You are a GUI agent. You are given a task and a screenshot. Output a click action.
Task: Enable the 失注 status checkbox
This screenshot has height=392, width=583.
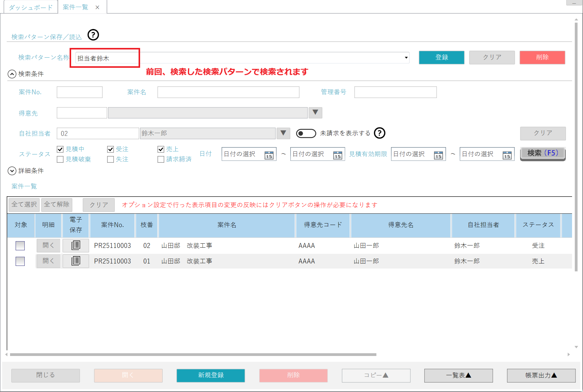(110, 159)
